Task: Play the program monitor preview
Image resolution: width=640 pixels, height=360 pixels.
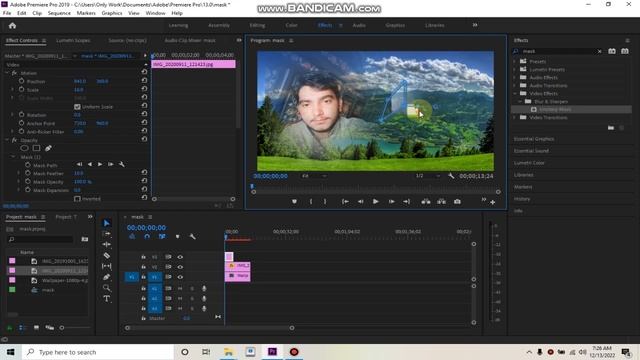Action: point(376,201)
